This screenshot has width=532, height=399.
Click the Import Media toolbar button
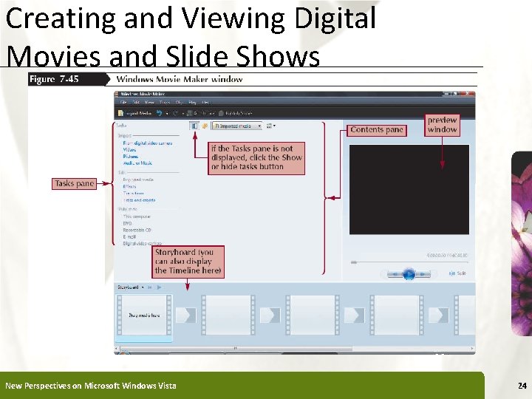click(134, 113)
